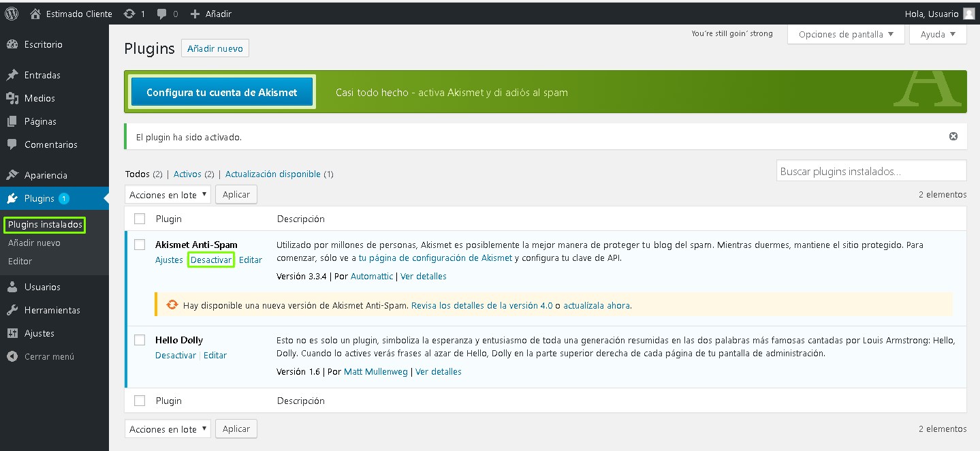Open tu página de configuración de Akismet link

[x=435, y=258]
